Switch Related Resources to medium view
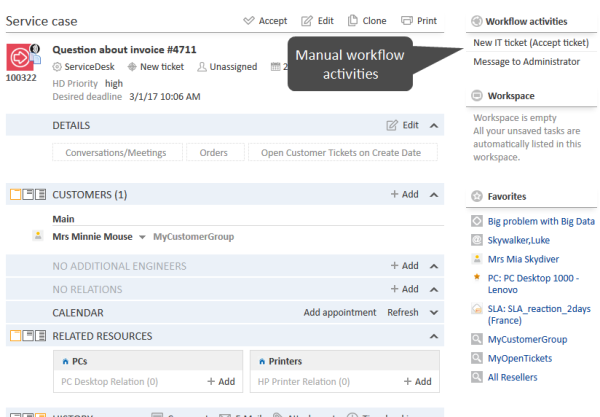Viewport: 600px width, 417px height. click(x=28, y=336)
